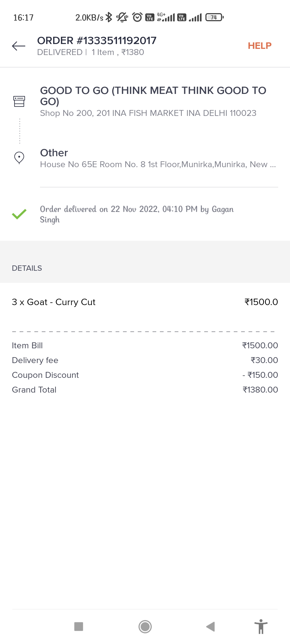Tap the battery indicator in status bar
290x644 pixels.
point(214,17)
